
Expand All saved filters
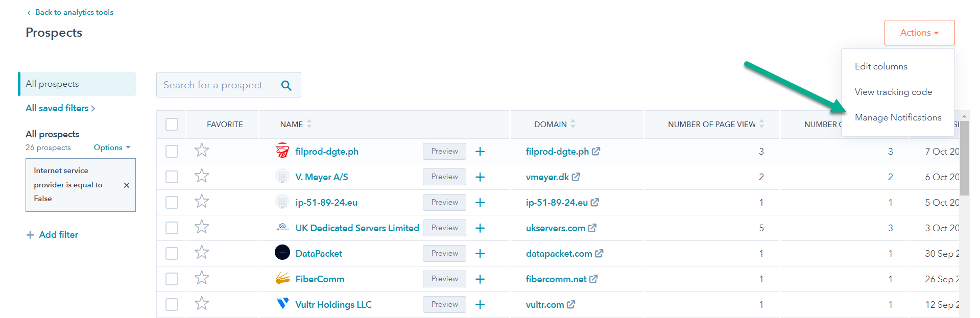[60, 108]
